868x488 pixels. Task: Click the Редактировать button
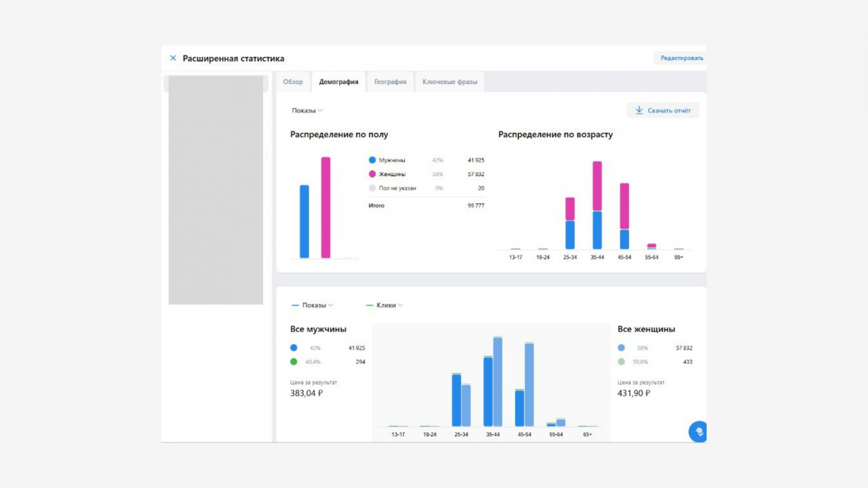681,58
